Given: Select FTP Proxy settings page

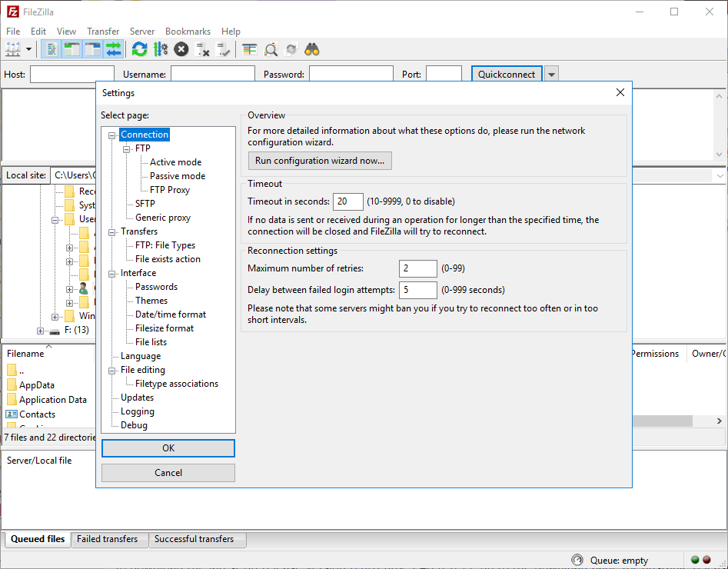Looking at the screenshot, I should point(169,190).
